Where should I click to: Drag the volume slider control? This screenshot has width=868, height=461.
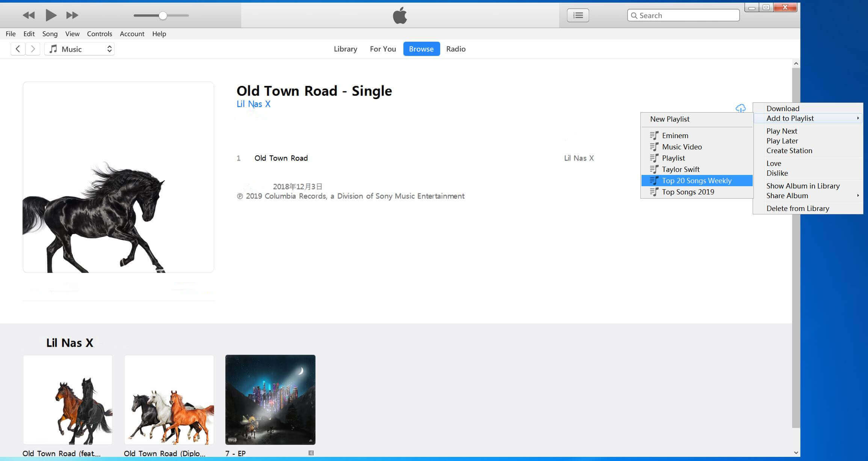coord(163,15)
